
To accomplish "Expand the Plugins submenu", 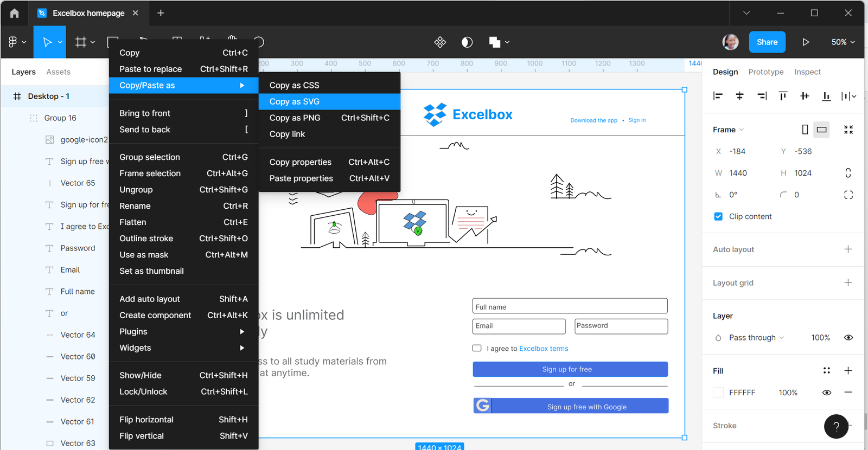I will point(183,331).
